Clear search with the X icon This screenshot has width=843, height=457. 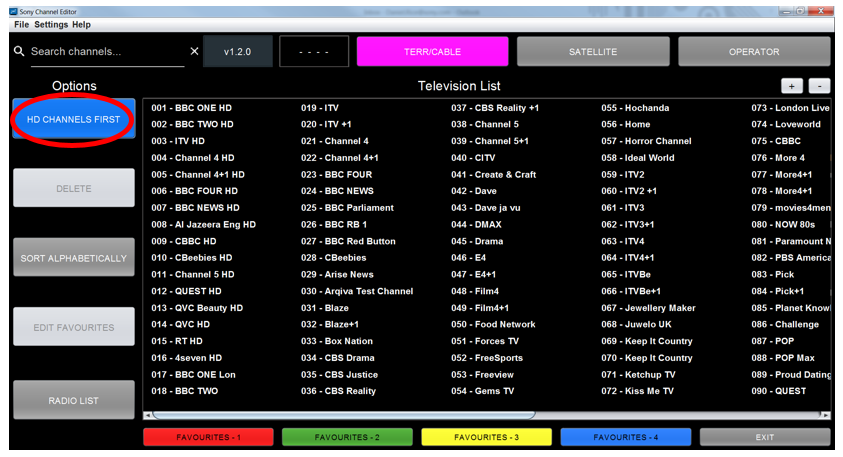pos(194,51)
